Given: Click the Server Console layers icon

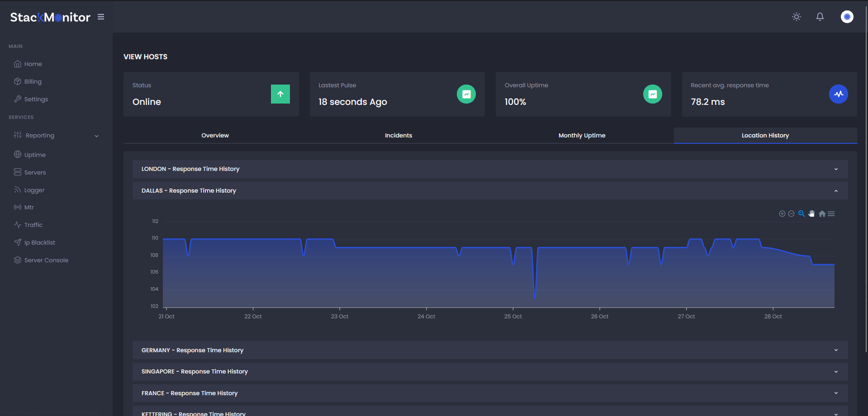Looking at the screenshot, I should click(18, 260).
